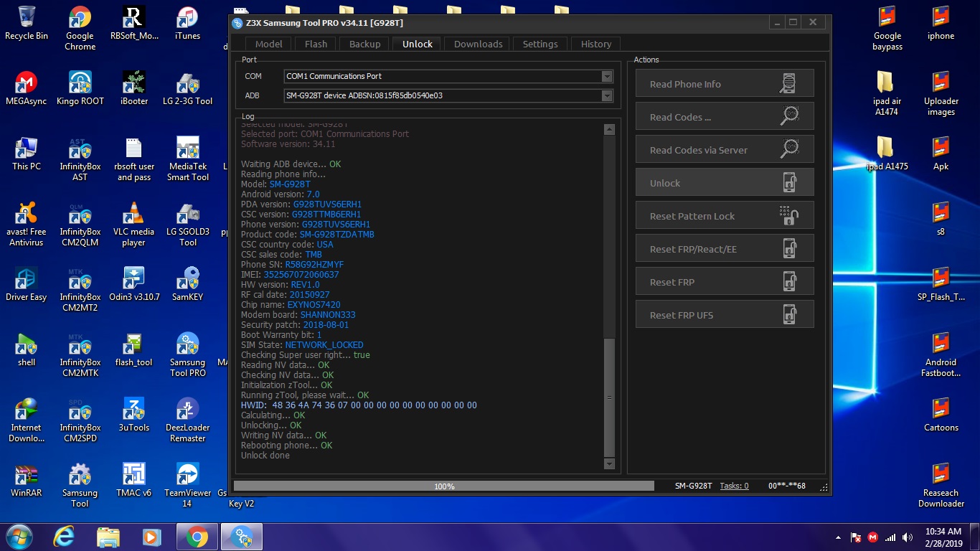980x551 pixels.
Task: View the History tab
Action: pos(596,44)
